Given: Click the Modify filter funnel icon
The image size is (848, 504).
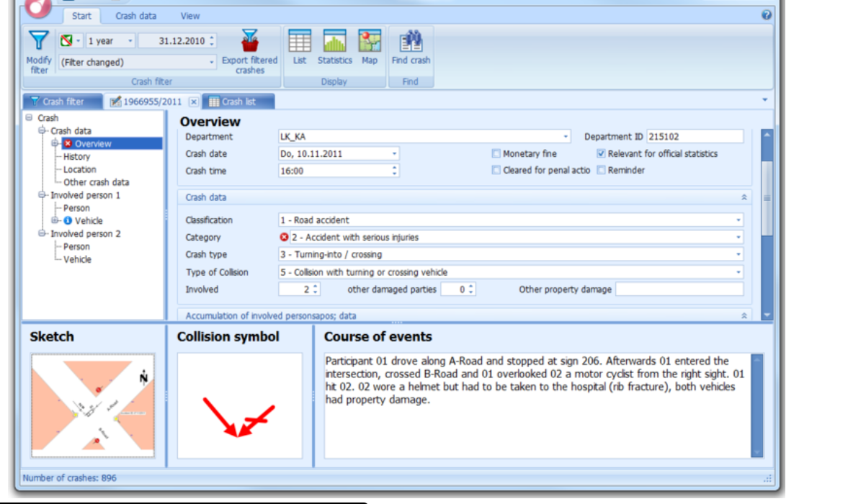Looking at the screenshot, I should tap(39, 42).
